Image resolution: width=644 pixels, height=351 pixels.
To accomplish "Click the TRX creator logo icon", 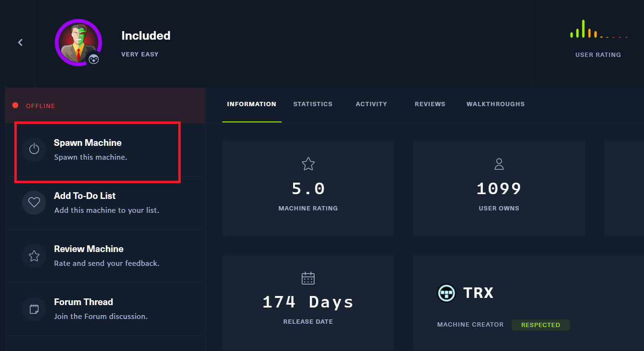I will point(447,293).
